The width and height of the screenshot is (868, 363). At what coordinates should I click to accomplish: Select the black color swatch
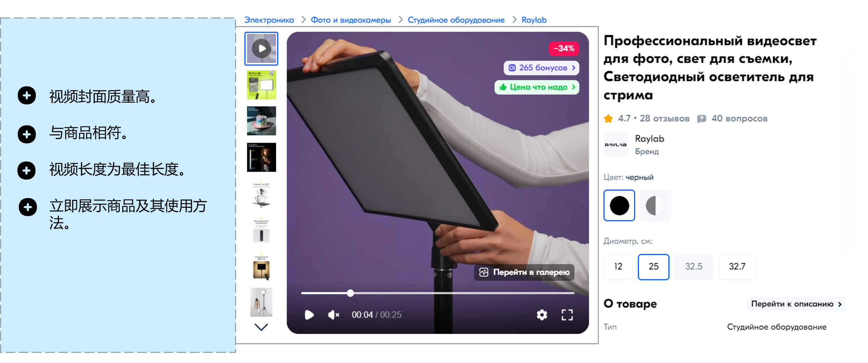pos(619,205)
